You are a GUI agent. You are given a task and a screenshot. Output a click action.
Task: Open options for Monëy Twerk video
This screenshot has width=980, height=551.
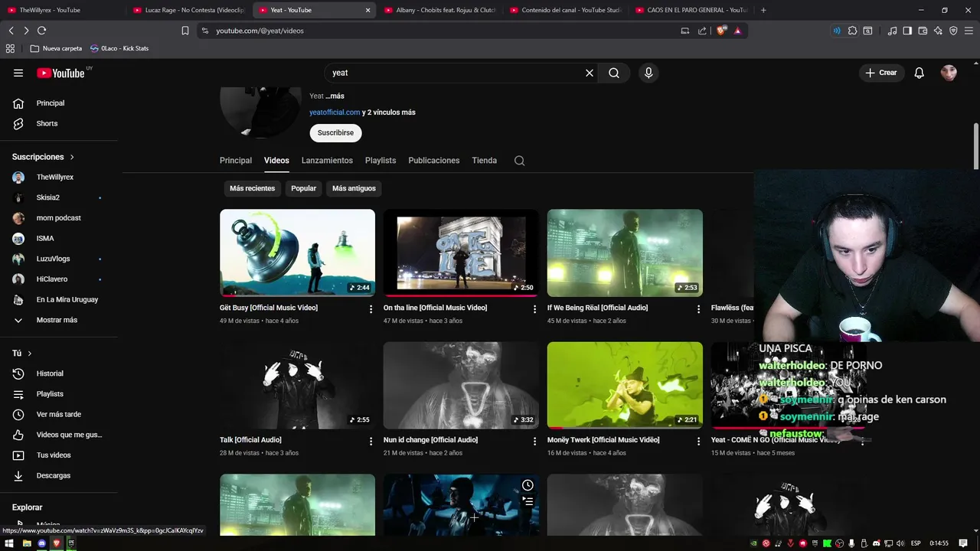click(698, 442)
